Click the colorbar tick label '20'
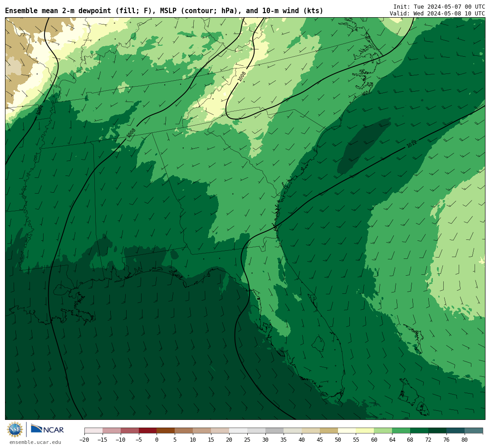 (x=230, y=439)
